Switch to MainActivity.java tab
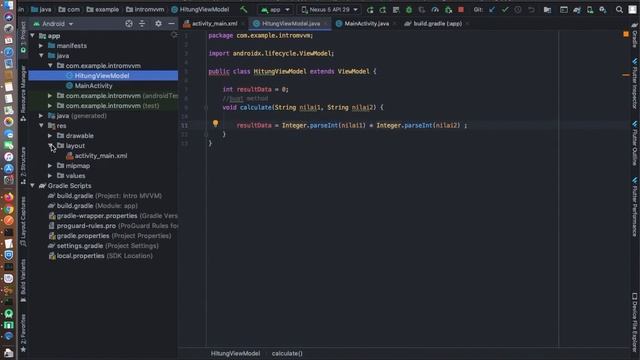640x360 pixels. click(366, 24)
